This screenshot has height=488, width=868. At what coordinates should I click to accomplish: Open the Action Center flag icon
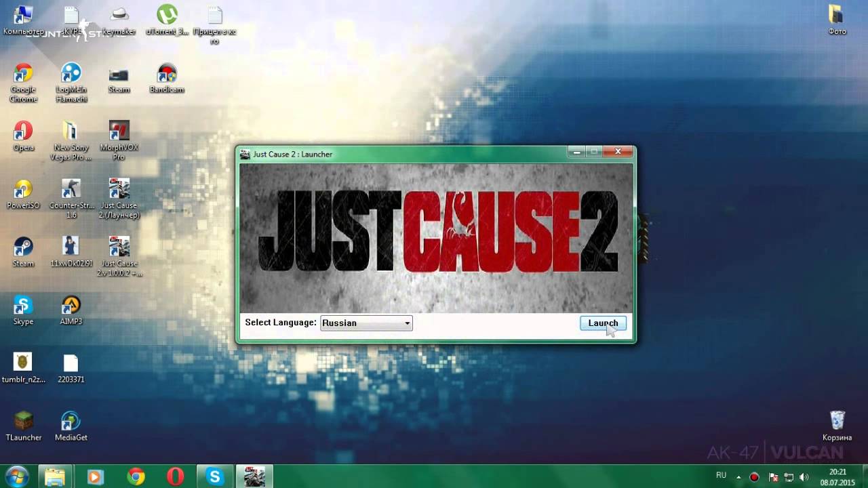pos(772,477)
